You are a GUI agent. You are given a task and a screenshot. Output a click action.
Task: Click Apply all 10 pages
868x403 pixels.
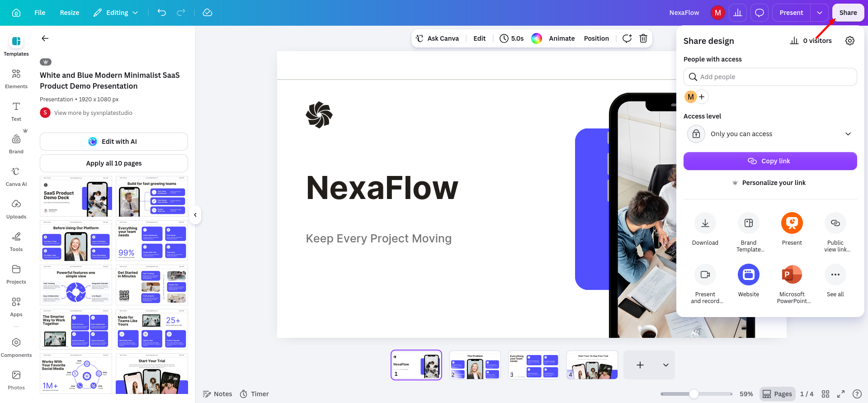click(x=114, y=163)
